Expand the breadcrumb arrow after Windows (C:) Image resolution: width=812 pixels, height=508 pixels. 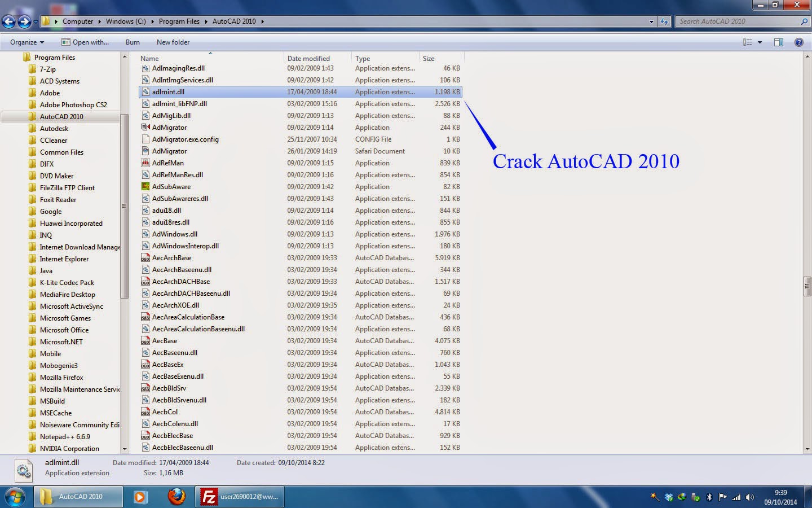click(x=153, y=21)
